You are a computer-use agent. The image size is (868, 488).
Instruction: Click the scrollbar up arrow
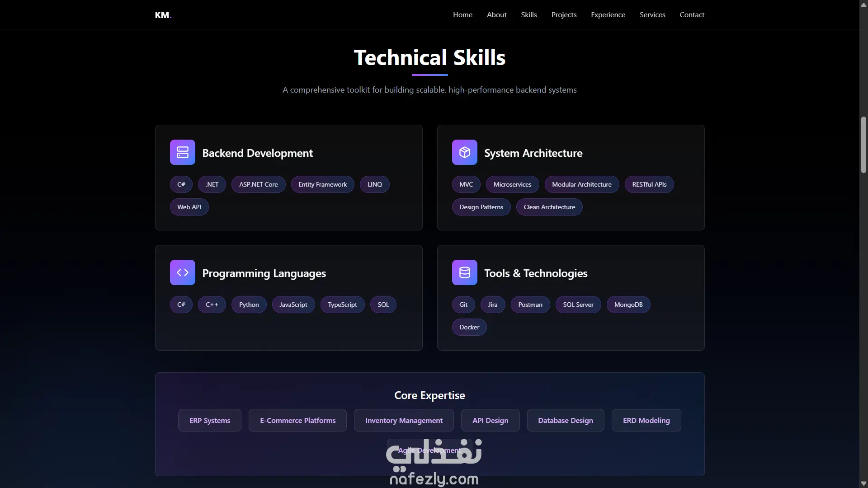click(x=863, y=5)
